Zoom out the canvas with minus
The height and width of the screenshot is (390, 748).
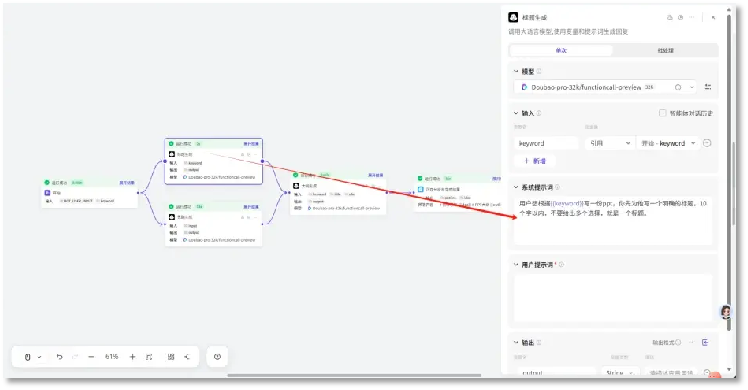pos(91,357)
